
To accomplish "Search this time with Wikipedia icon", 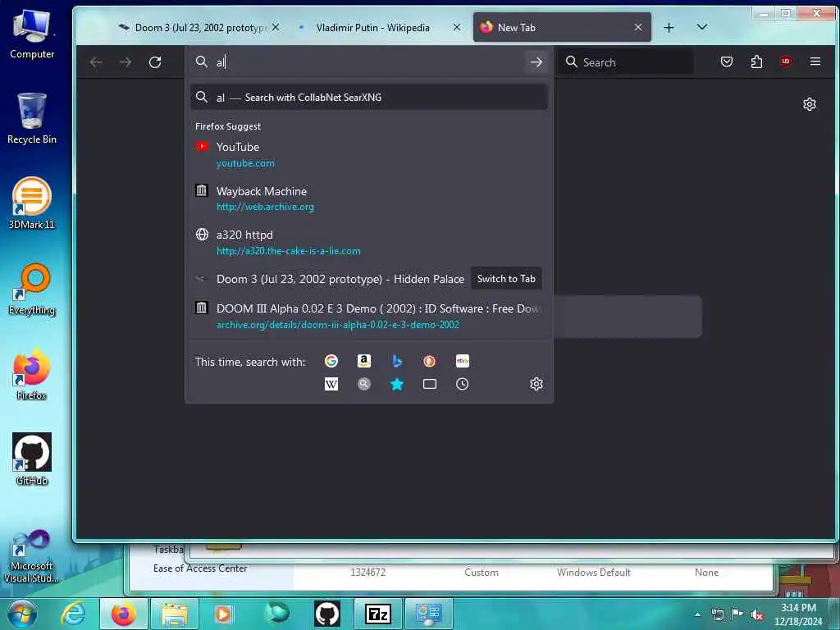I will point(331,384).
